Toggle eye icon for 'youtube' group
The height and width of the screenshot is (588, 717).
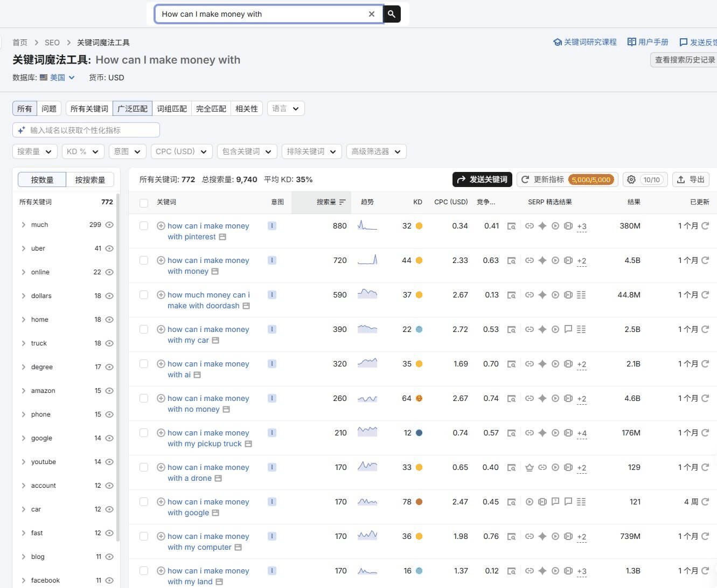click(109, 462)
